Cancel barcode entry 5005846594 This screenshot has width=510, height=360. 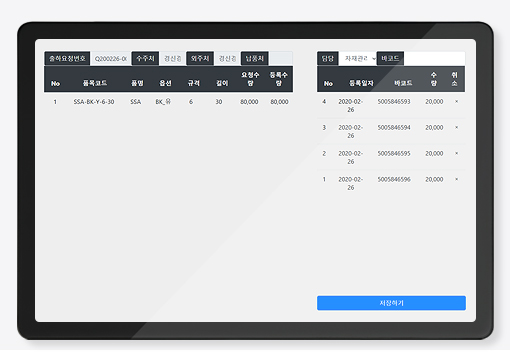coord(456,127)
